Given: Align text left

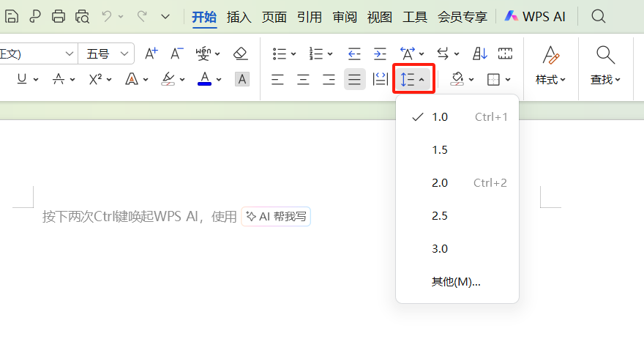Looking at the screenshot, I should (x=277, y=79).
